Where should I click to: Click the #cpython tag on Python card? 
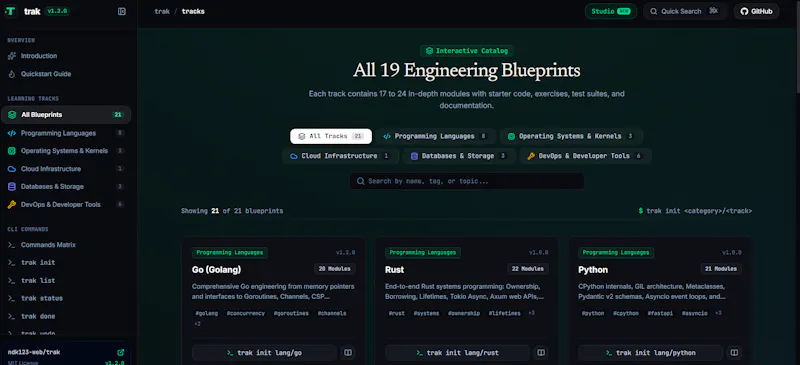coord(626,313)
